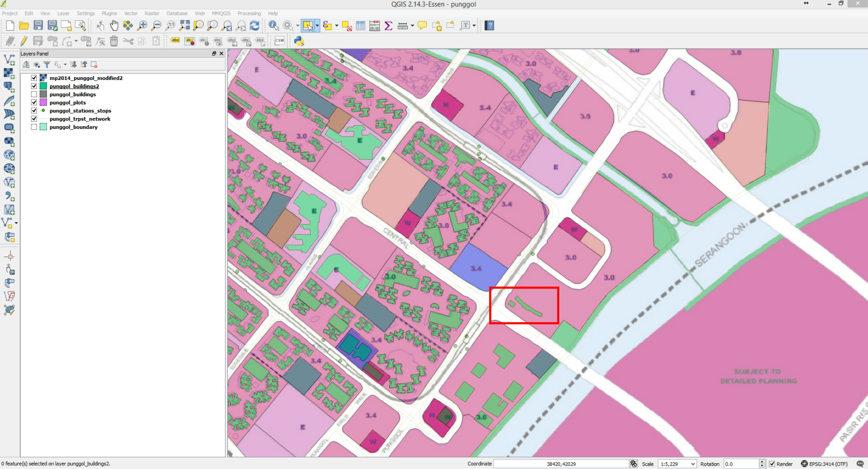Expand the select features tool dropdown arrow
The height and width of the screenshot is (469, 868).
tap(317, 26)
